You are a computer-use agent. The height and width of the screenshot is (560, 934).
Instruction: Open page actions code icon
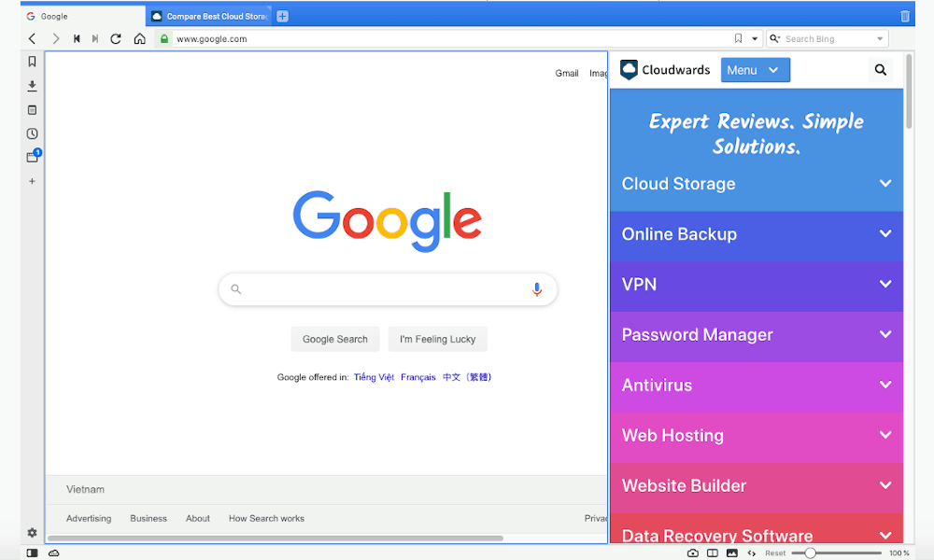click(x=752, y=553)
